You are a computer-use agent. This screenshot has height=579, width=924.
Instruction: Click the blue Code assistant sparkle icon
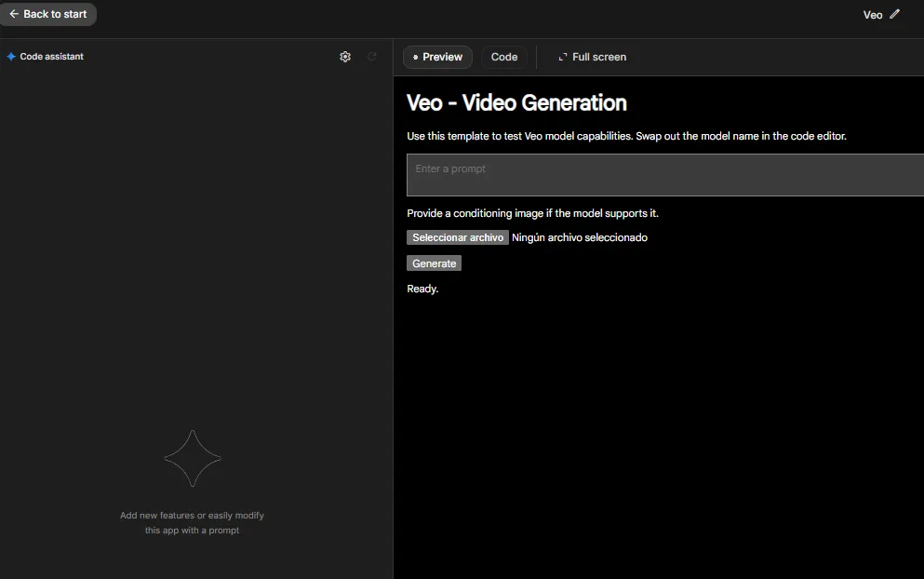11,57
